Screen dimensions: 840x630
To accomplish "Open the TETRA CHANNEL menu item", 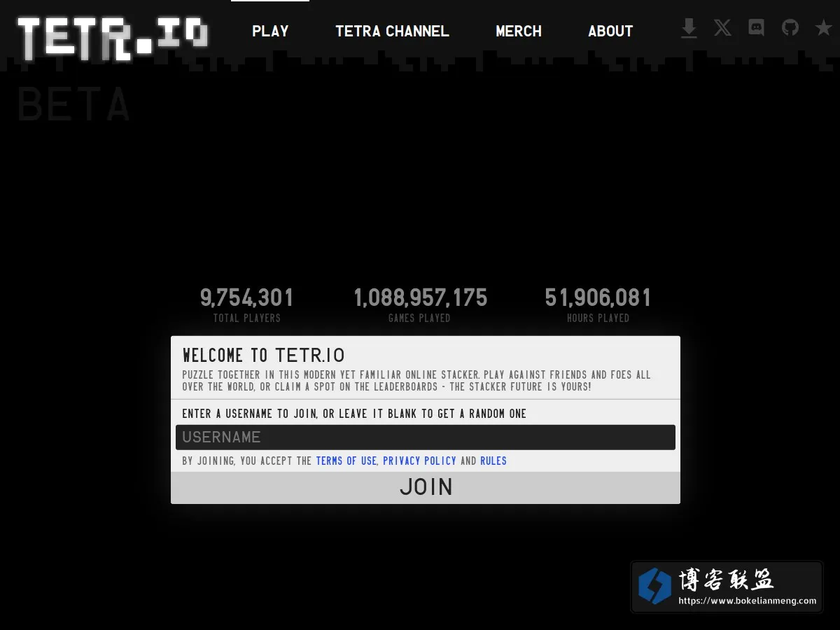I will click(392, 31).
